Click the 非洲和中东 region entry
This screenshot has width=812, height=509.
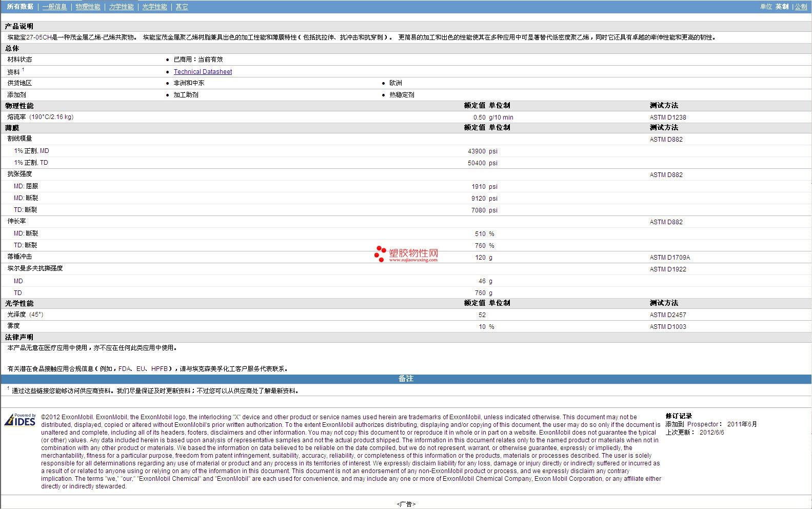pos(189,83)
